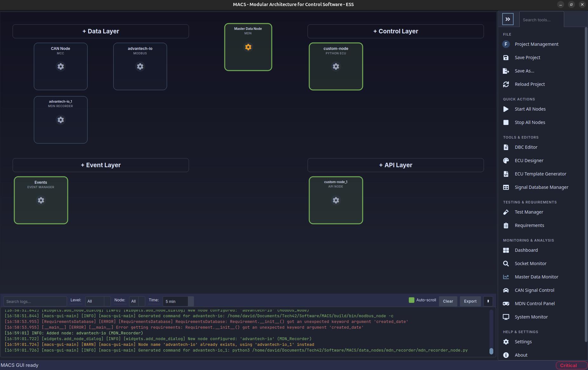The width and height of the screenshot is (588, 370).
Task: Open MDN Control Panel gamepad icon
Action: [x=506, y=304]
